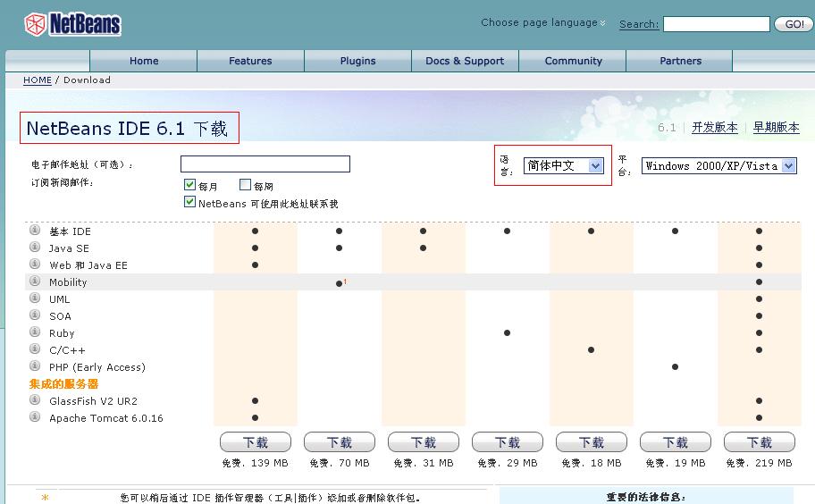Click the GO! search button
Screen dimensions: 815x504
coord(794,24)
